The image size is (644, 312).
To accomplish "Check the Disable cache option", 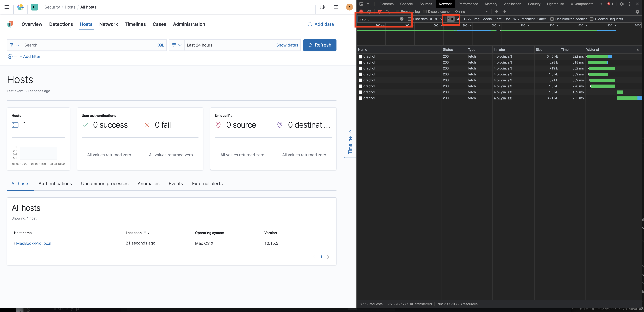I will coord(425,11).
